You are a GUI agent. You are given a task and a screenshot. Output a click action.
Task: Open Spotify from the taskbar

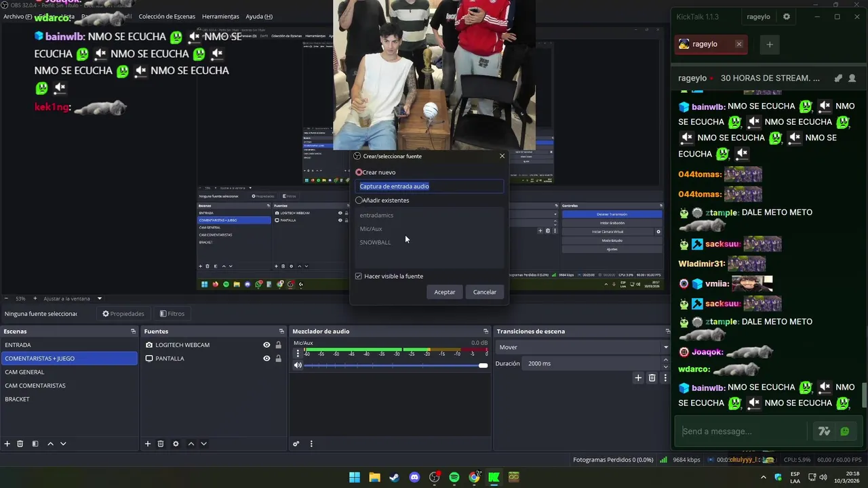click(x=454, y=477)
